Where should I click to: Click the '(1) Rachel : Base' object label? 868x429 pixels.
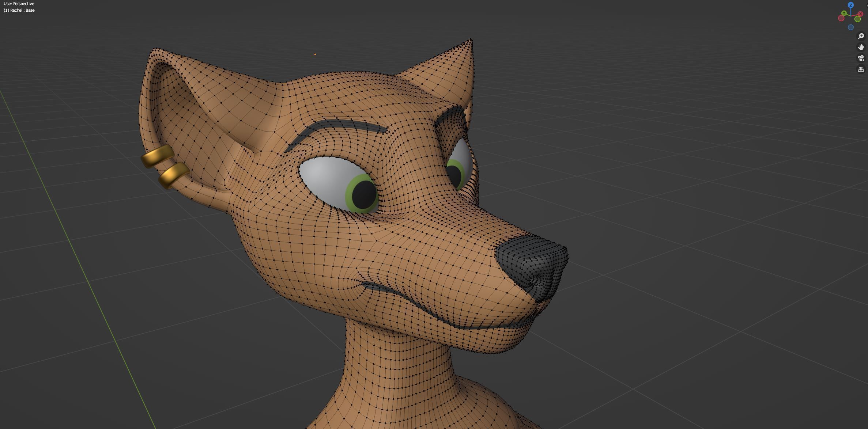point(19,10)
